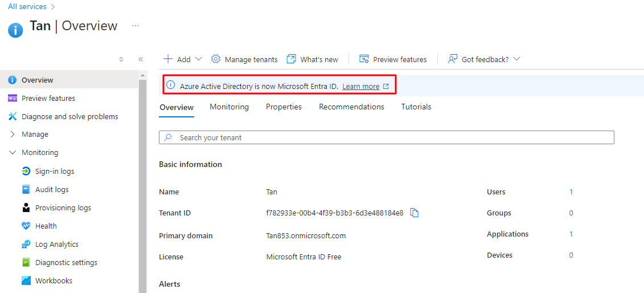
Task: Click the Manage tenants gear icon
Action: coord(216,59)
